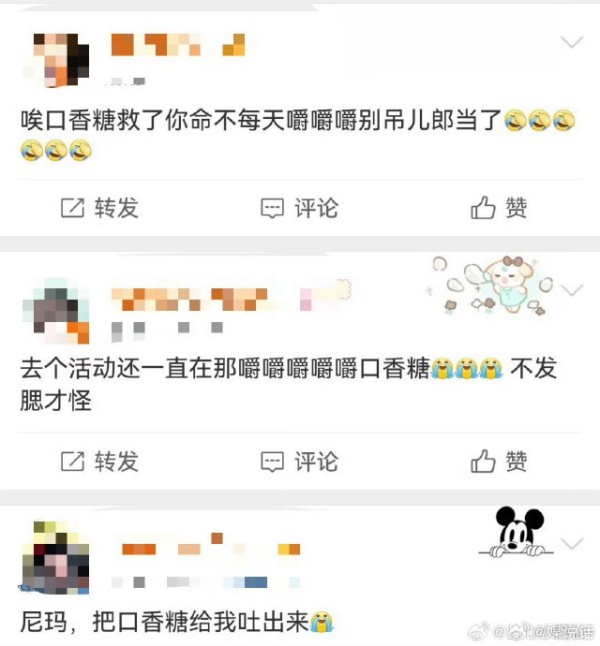
Task: Click Mickey Mouse badge on third post
Action: coord(516,532)
